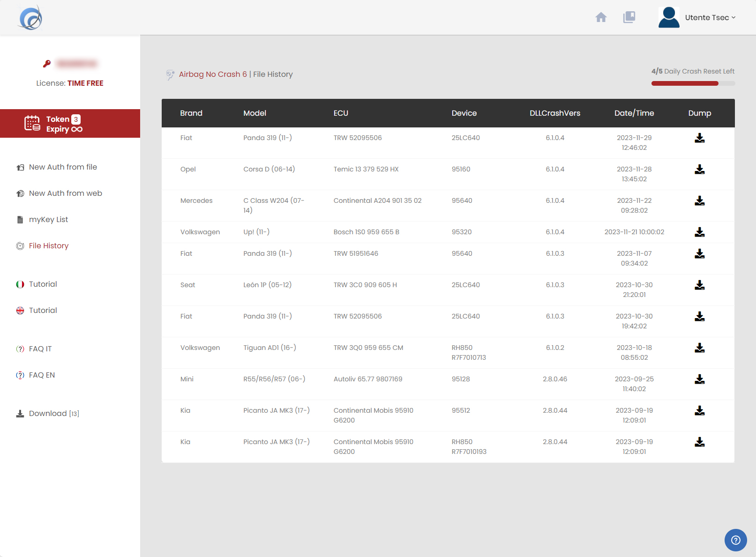This screenshot has width=756, height=557.
Task: Download dump for Volkswagen Tiguan AD1 row
Action: tap(699, 348)
